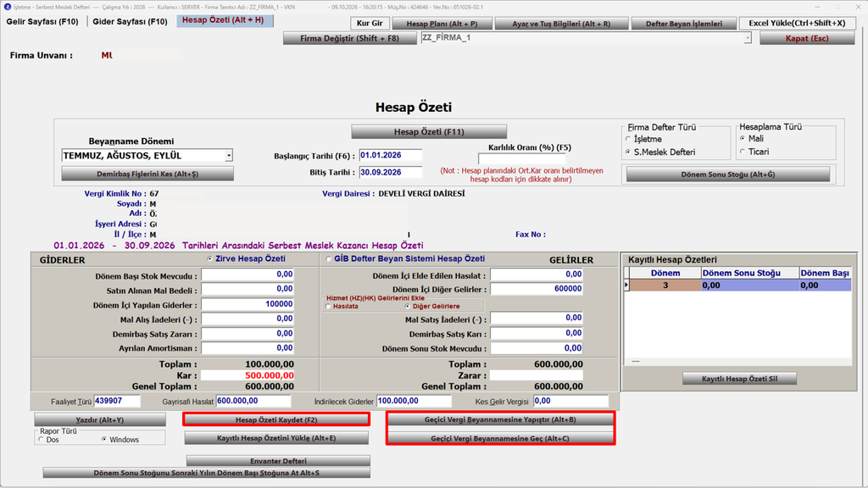This screenshot has width=868, height=488.
Task: Open the Gider Sayfası (F10) tab
Action: coord(130,21)
